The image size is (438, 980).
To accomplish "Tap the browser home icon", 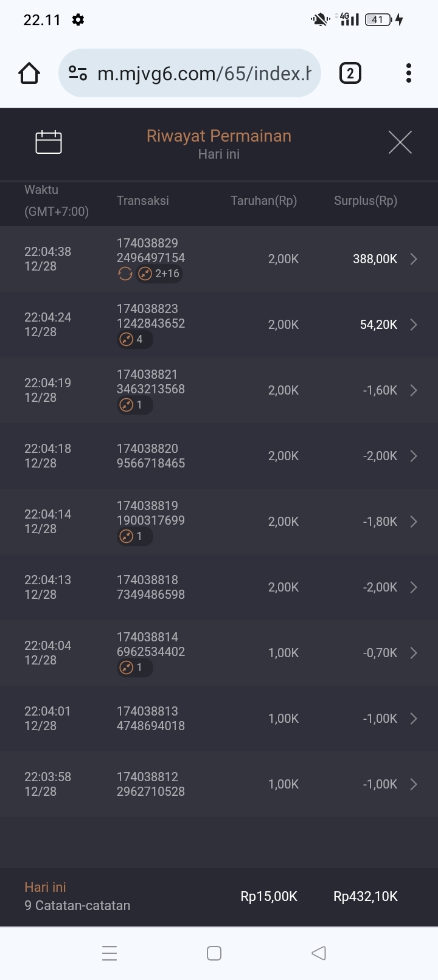I will click(29, 74).
